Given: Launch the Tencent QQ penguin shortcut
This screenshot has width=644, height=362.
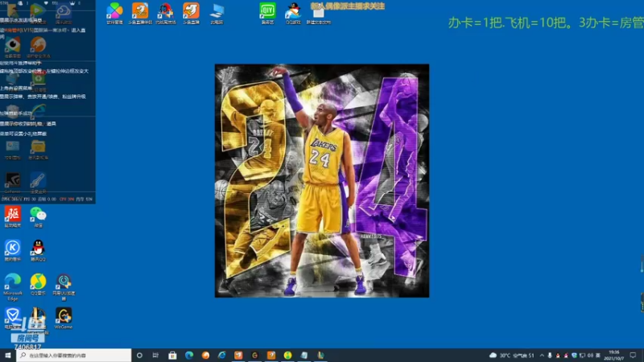Looking at the screenshot, I should click(x=38, y=251).
